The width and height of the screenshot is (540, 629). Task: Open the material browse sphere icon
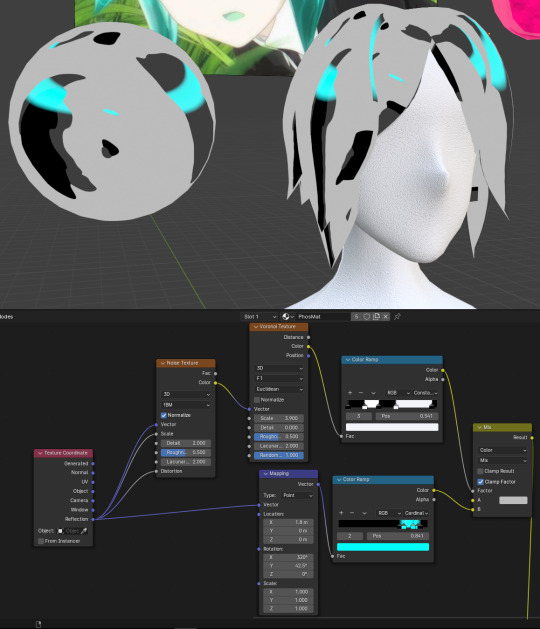pos(287,317)
